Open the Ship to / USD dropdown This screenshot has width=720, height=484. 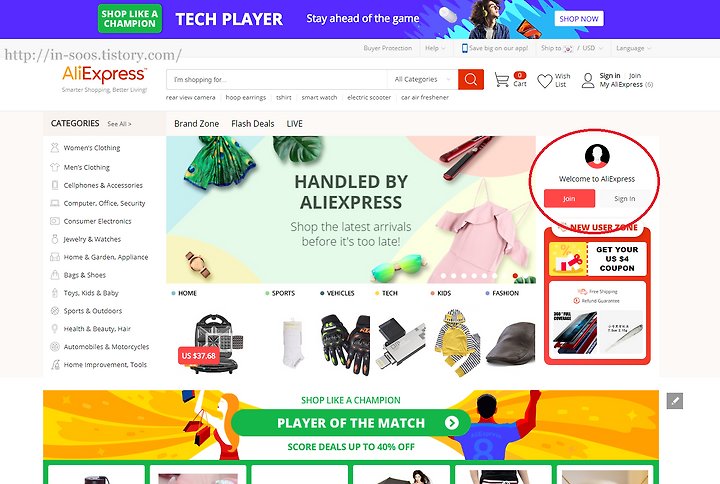[x=572, y=48]
